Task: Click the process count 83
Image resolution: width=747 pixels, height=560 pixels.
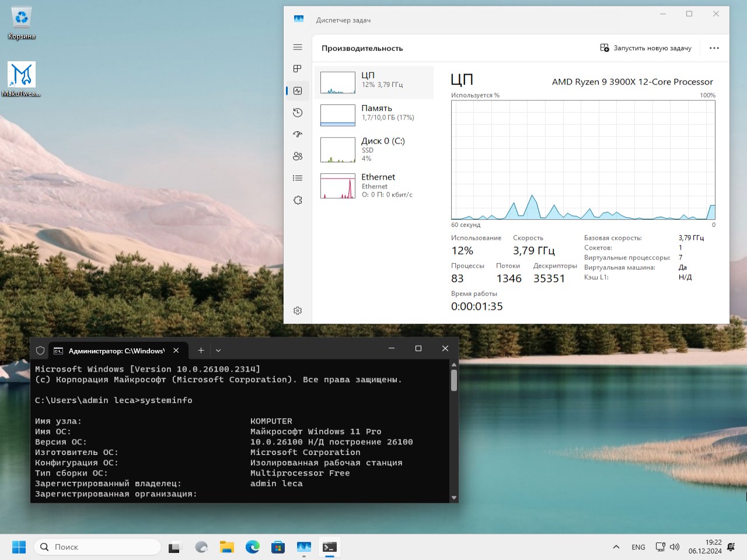Action: [x=458, y=279]
